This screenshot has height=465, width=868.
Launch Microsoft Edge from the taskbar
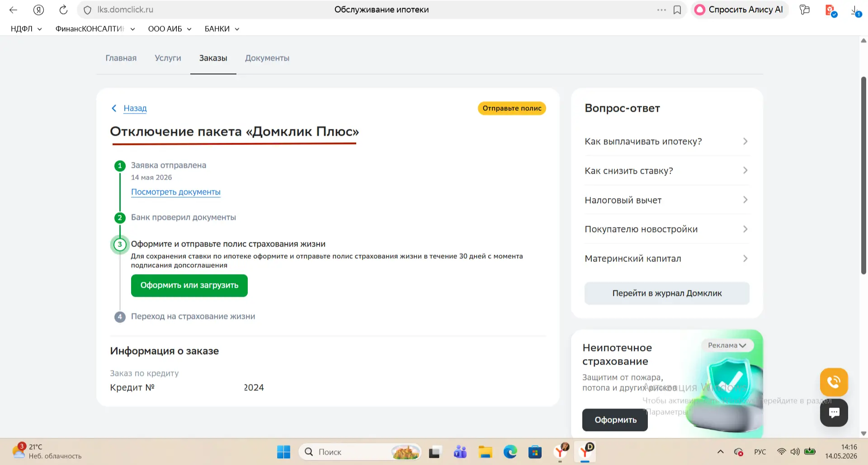click(x=510, y=452)
